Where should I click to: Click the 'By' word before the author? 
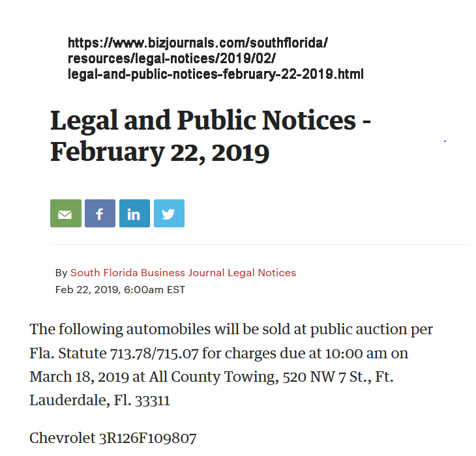point(61,273)
